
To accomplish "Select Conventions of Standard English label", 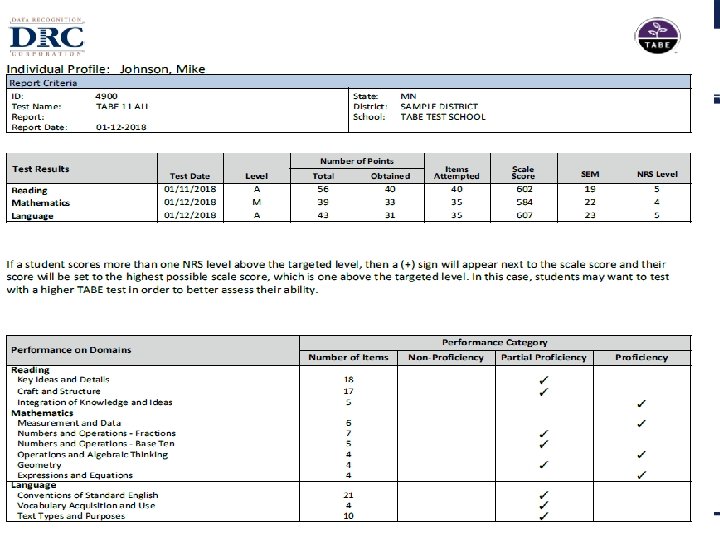I will click(87, 495).
